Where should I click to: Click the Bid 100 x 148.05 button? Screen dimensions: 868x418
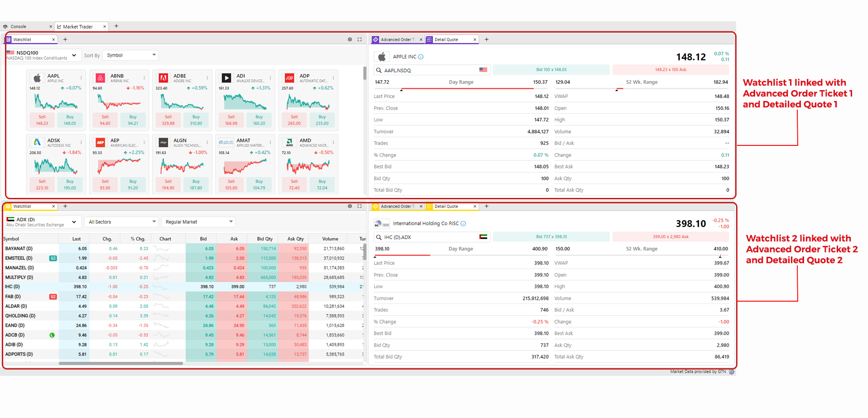(551, 70)
